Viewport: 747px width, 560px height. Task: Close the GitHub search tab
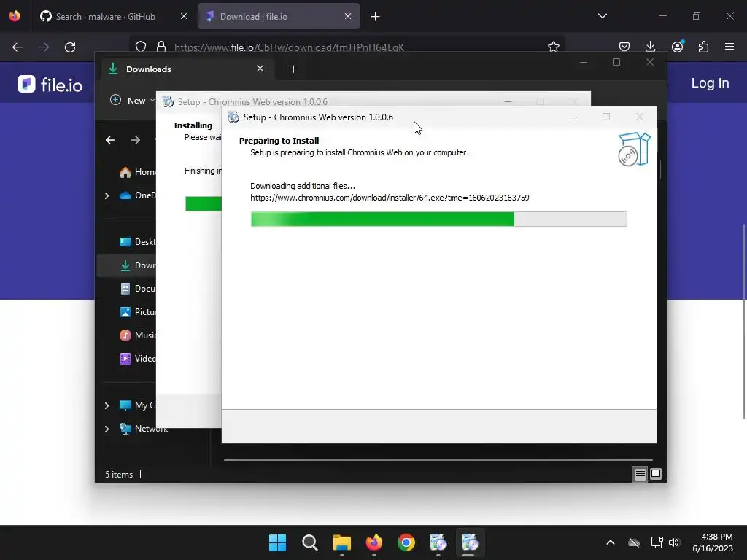tap(184, 16)
